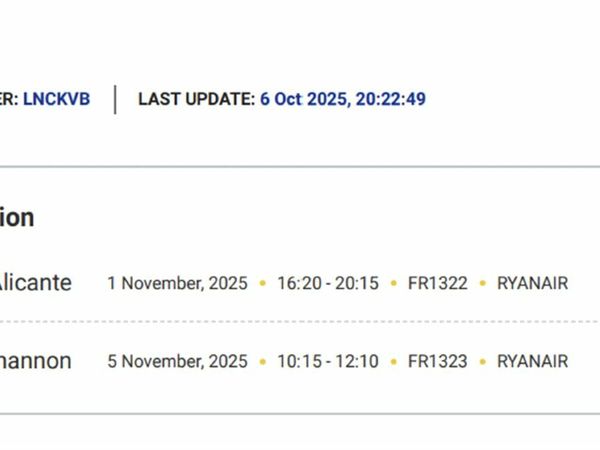Click the booking reference code LNCKVB
The width and height of the screenshot is (600, 450).
coord(56,99)
